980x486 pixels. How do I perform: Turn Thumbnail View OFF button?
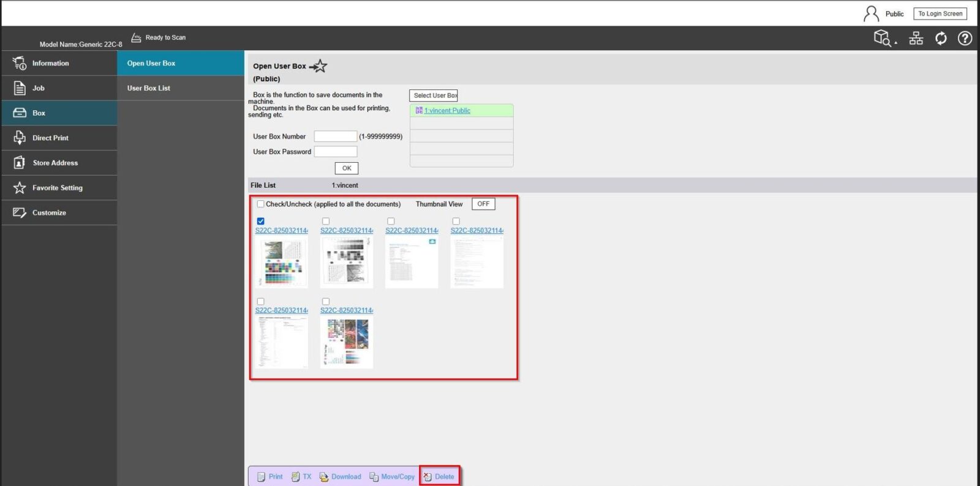[483, 204]
